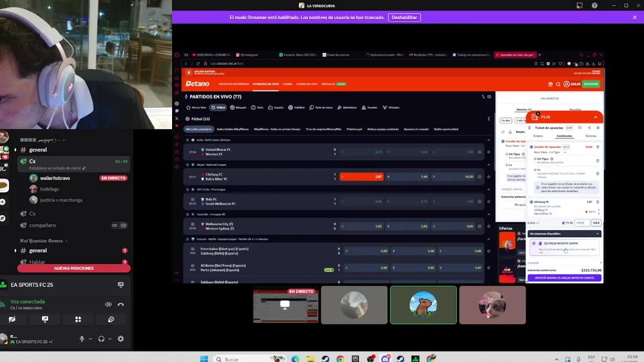Click the MÁX stake button
The height and width of the screenshot is (362, 644).
pyautogui.click(x=596, y=223)
